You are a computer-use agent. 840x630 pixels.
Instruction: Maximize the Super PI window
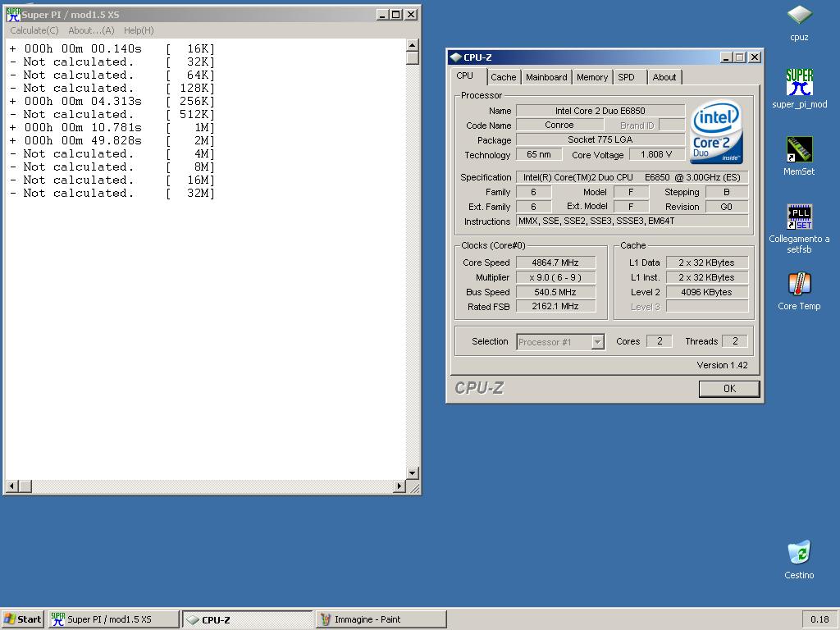click(x=396, y=15)
